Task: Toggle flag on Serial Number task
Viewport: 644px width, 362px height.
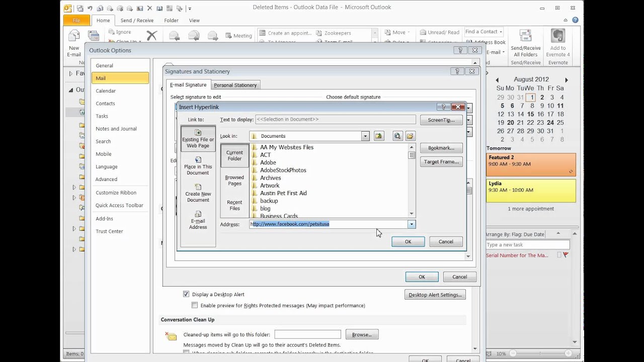Action: [x=566, y=255]
